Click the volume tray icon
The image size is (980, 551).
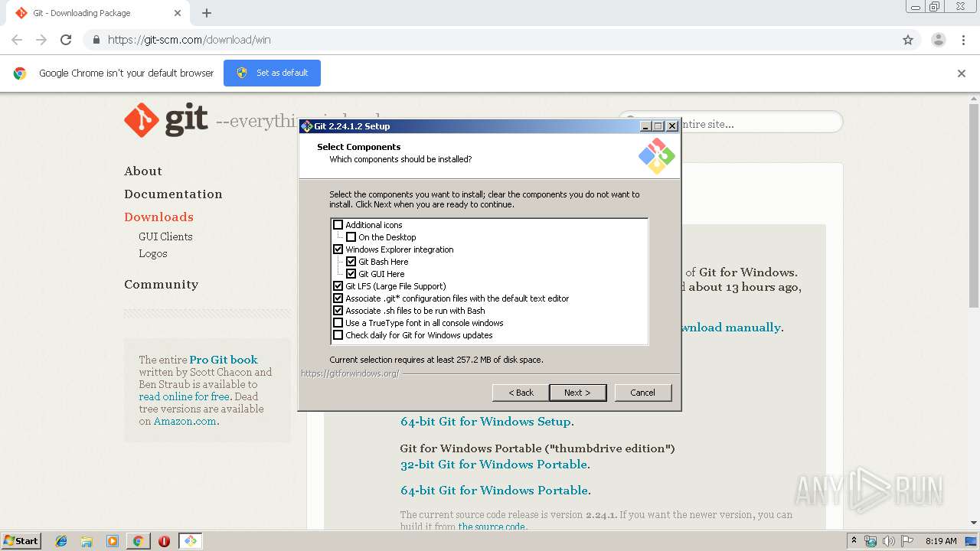click(888, 541)
